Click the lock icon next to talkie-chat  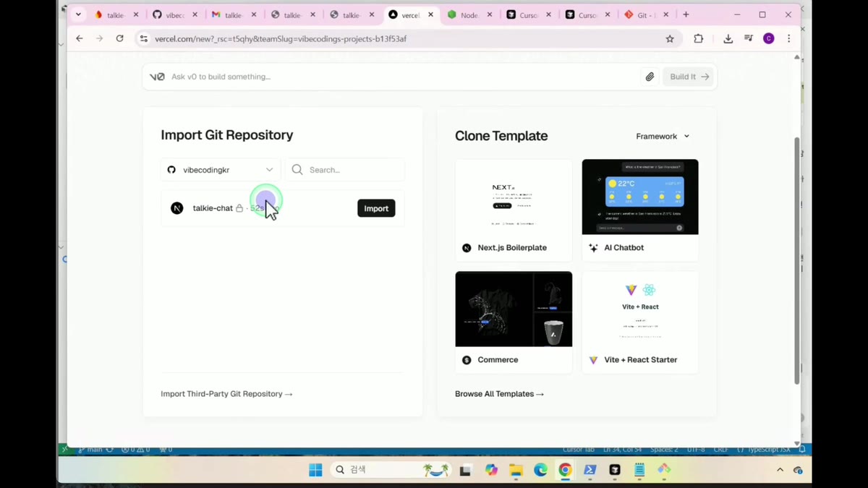[x=239, y=208]
